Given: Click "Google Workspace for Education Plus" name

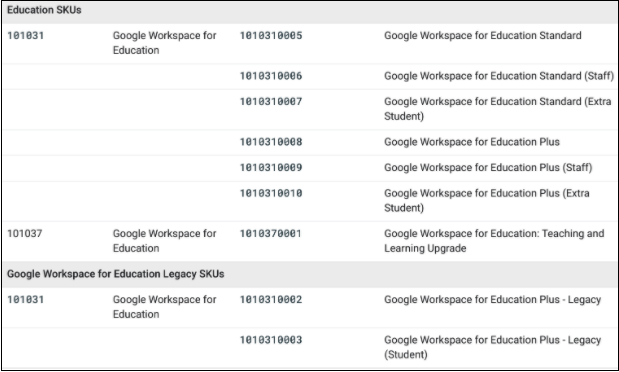Looking at the screenshot, I should (472, 142).
